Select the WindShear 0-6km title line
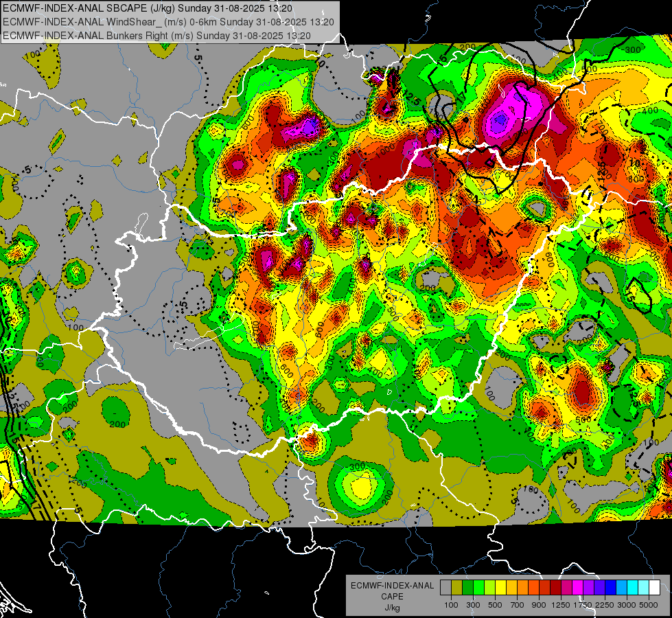This screenshot has height=618, width=672. pyautogui.click(x=168, y=22)
